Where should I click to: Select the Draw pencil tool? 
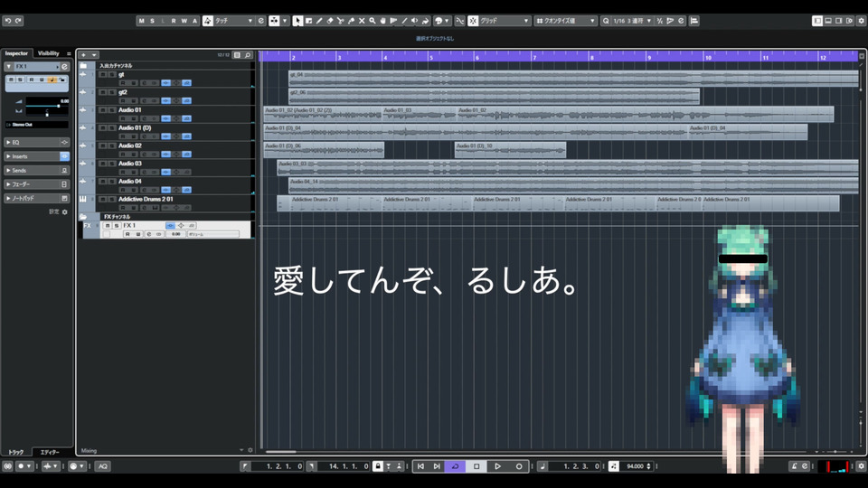319,21
